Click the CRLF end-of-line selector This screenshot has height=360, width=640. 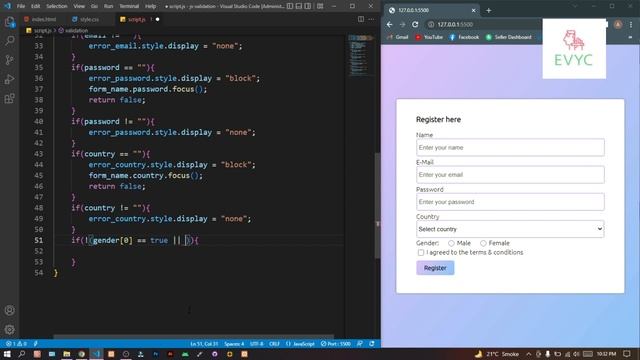pos(274,344)
